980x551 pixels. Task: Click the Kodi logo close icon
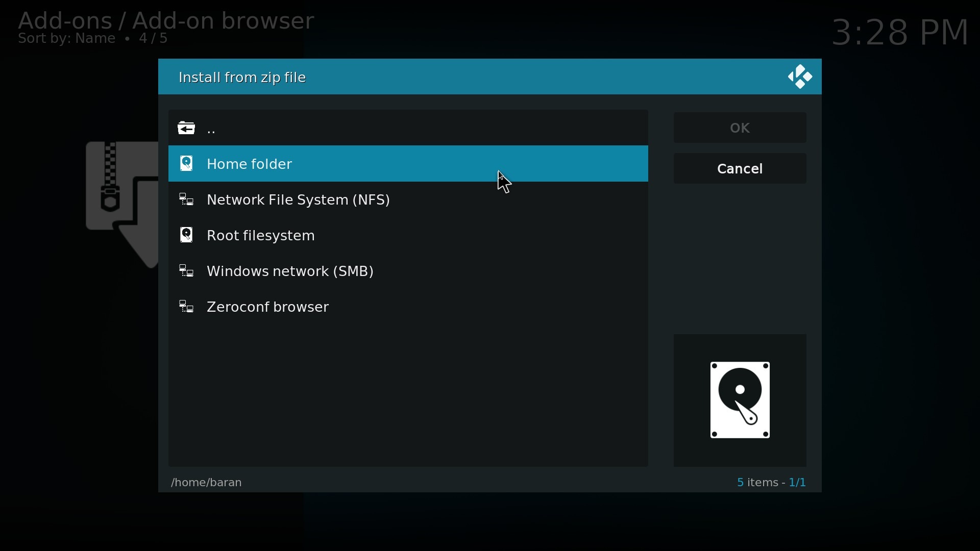click(800, 78)
